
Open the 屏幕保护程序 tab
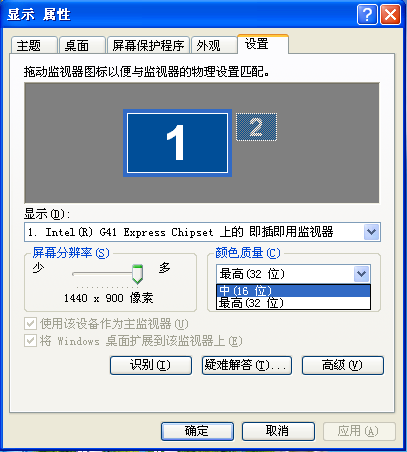(x=148, y=45)
